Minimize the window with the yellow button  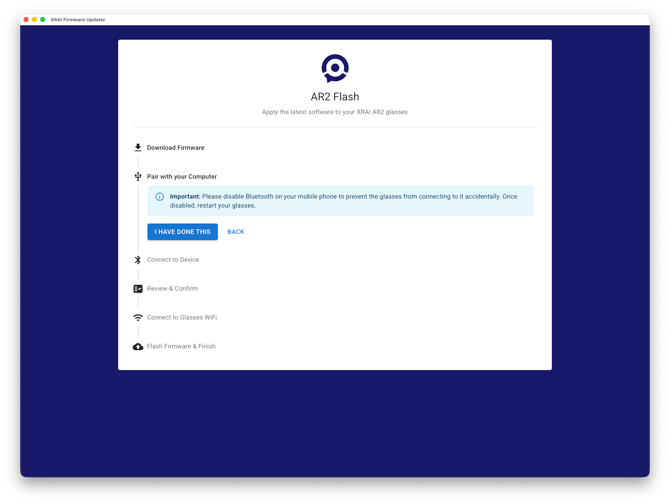tap(35, 20)
